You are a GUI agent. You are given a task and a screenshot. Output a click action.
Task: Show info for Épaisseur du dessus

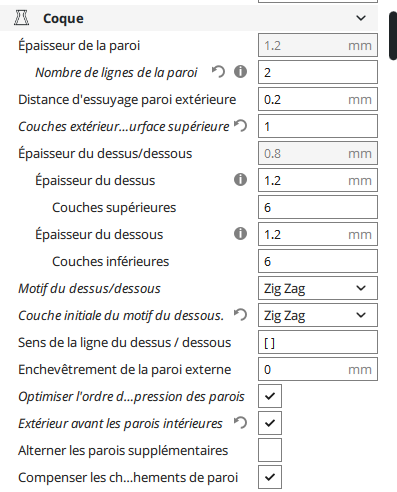(240, 180)
